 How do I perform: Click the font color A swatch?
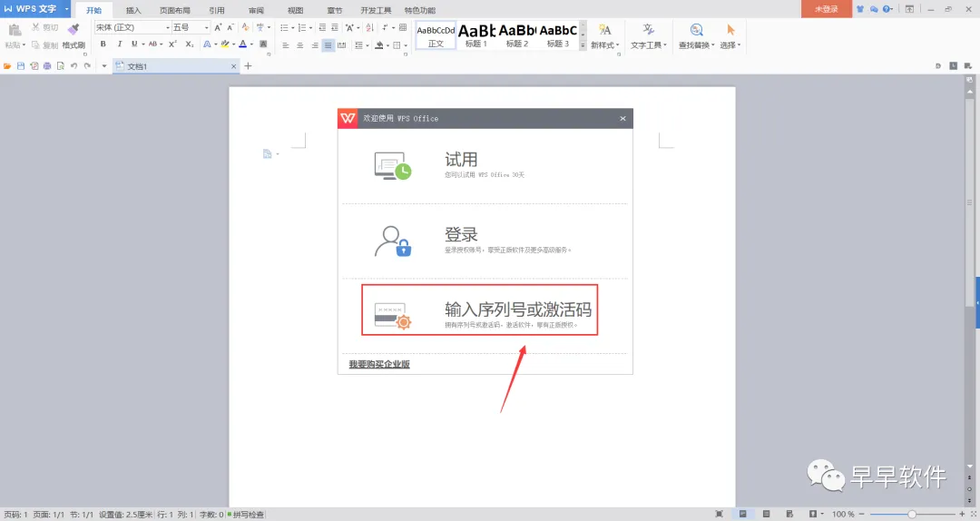coord(243,44)
